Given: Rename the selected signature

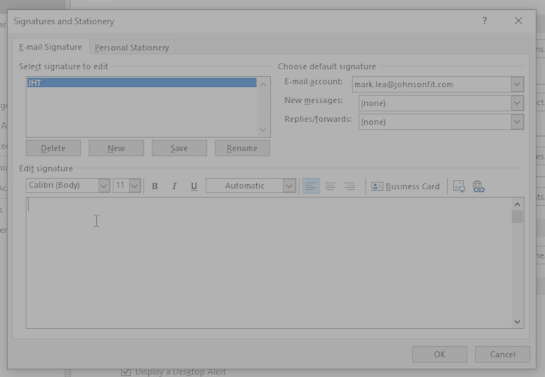Looking at the screenshot, I should tap(242, 148).
